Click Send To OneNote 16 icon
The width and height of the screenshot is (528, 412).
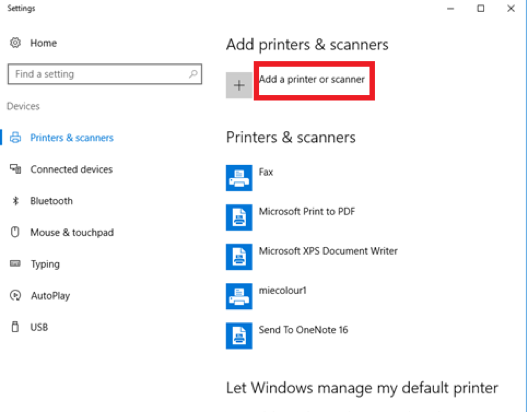pyautogui.click(x=239, y=336)
